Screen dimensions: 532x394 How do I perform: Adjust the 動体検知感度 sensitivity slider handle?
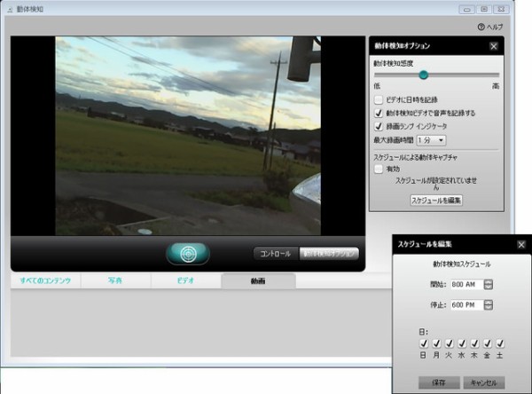(423, 75)
